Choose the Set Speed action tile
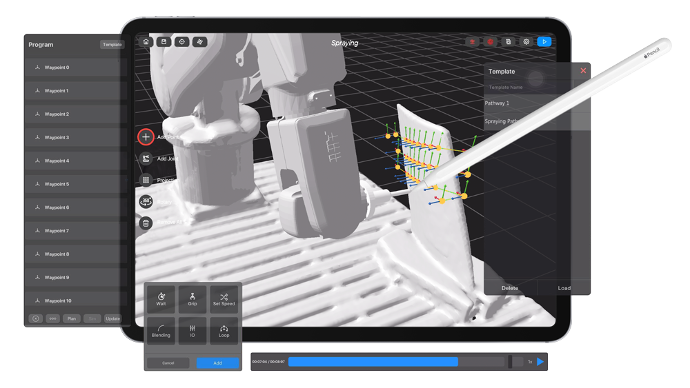Screen dimensions: 690x388 224,299
